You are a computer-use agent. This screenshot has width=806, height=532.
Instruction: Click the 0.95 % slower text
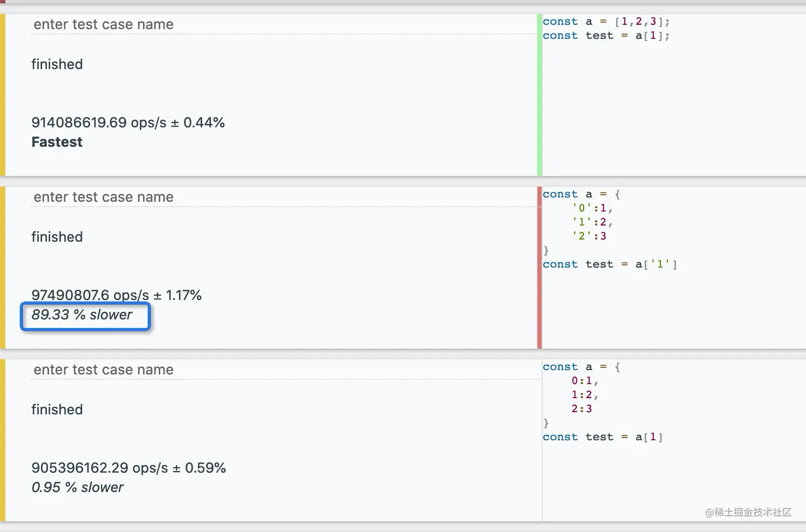[78, 488]
